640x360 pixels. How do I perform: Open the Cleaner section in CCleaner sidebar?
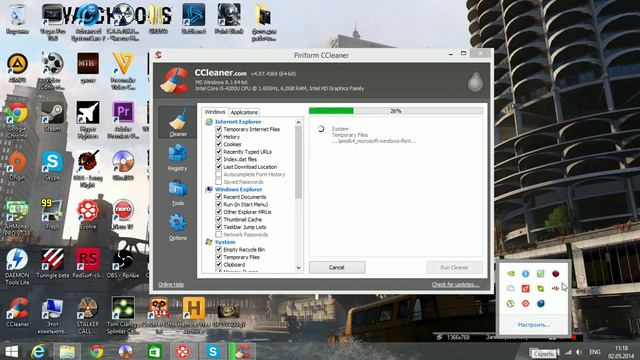[x=178, y=122]
